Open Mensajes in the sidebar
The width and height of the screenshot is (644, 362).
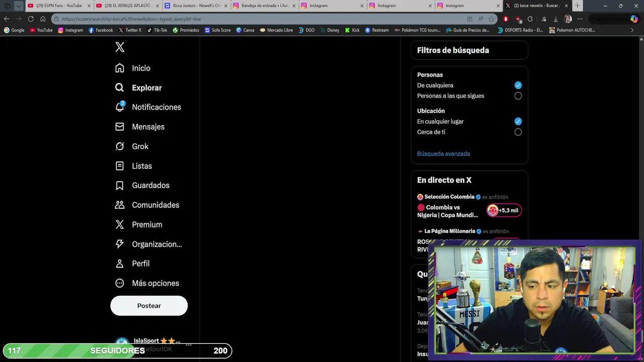click(140, 127)
